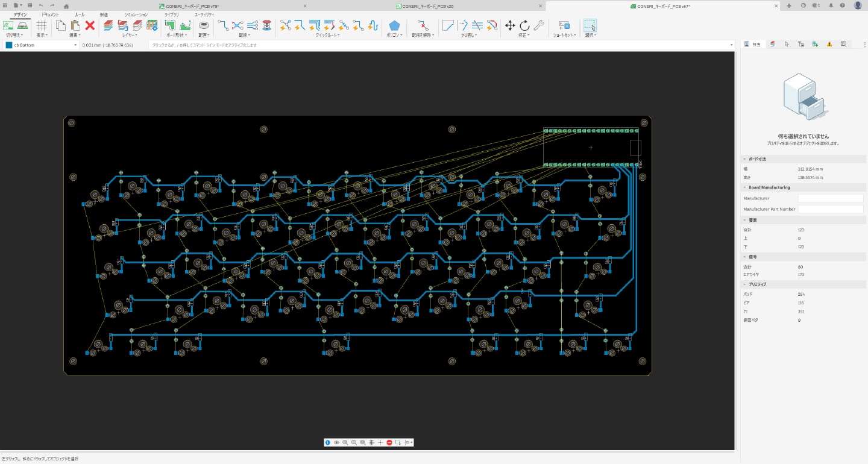Click the home icon in title bar
This screenshot has height=464, width=868.
pos(66,5)
